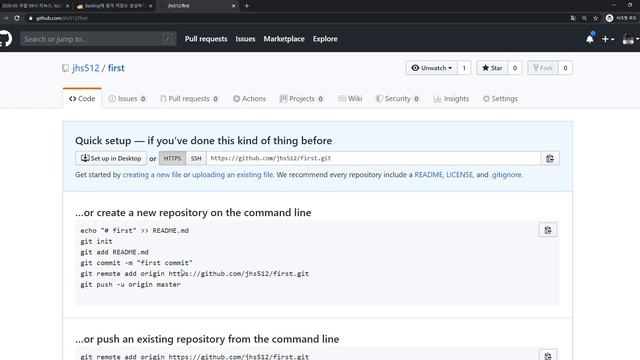Select the Code tab
This screenshot has height=360, width=640.
[82, 98]
